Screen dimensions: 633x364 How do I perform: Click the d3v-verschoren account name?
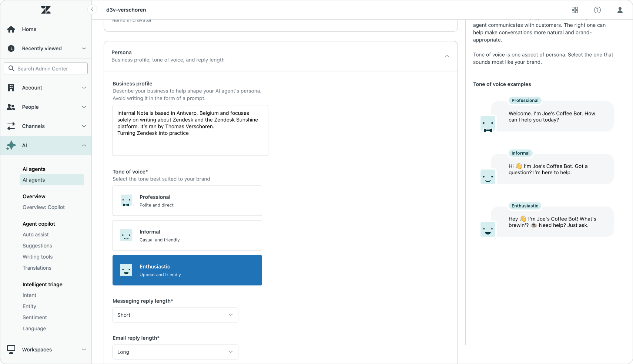pos(126,10)
